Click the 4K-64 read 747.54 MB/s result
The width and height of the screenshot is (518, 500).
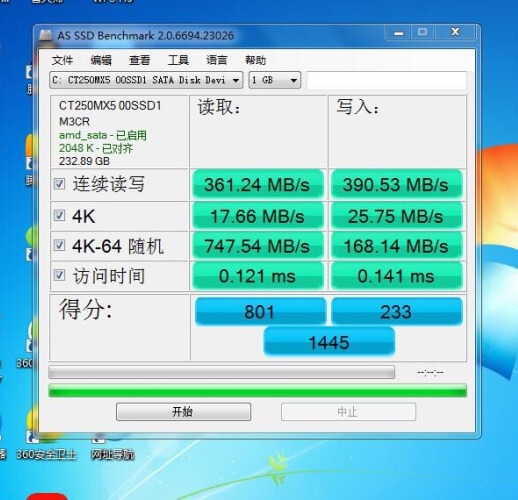(x=258, y=246)
